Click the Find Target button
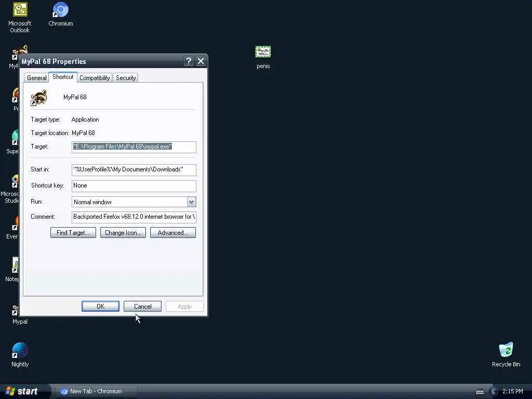The width and height of the screenshot is (532, 399). tap(73, 233)
